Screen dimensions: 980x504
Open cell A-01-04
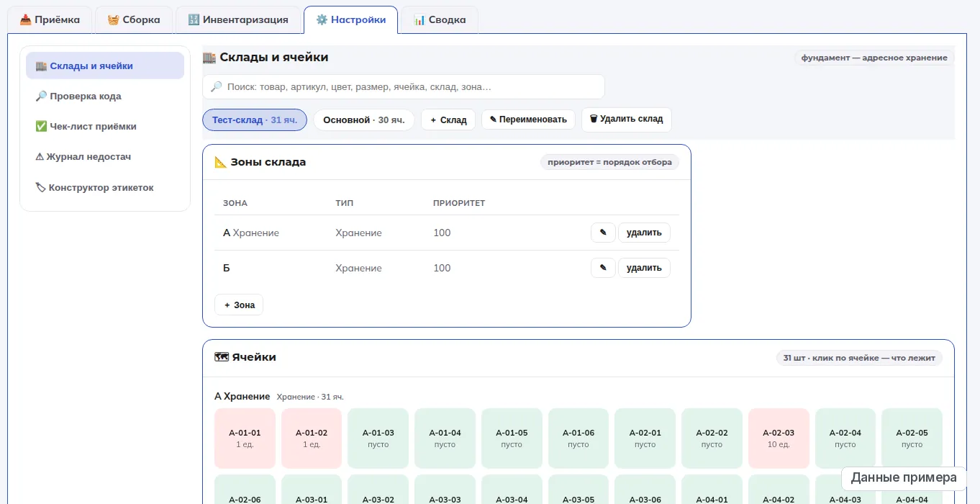[x=445, y=438]
